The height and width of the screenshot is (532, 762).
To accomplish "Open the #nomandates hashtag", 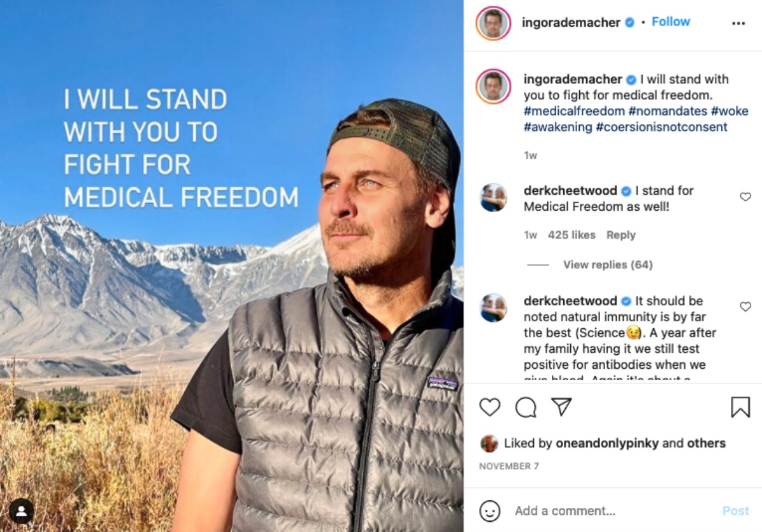I will point(667,111).
